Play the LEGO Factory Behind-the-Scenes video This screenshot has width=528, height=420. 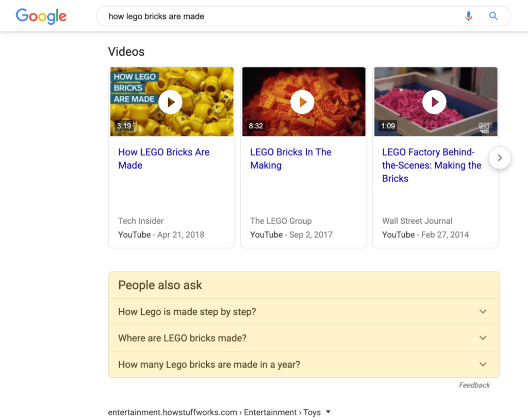click(434, 102)
